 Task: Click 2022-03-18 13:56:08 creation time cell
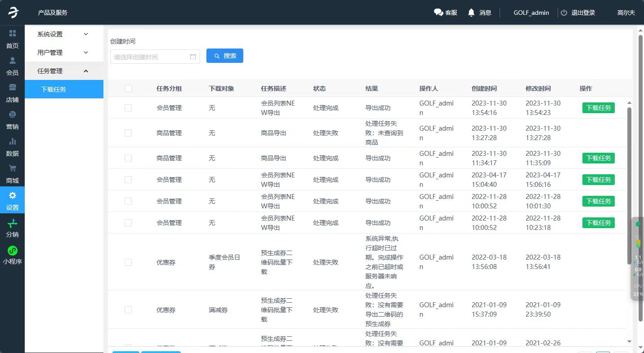point(489,262)
